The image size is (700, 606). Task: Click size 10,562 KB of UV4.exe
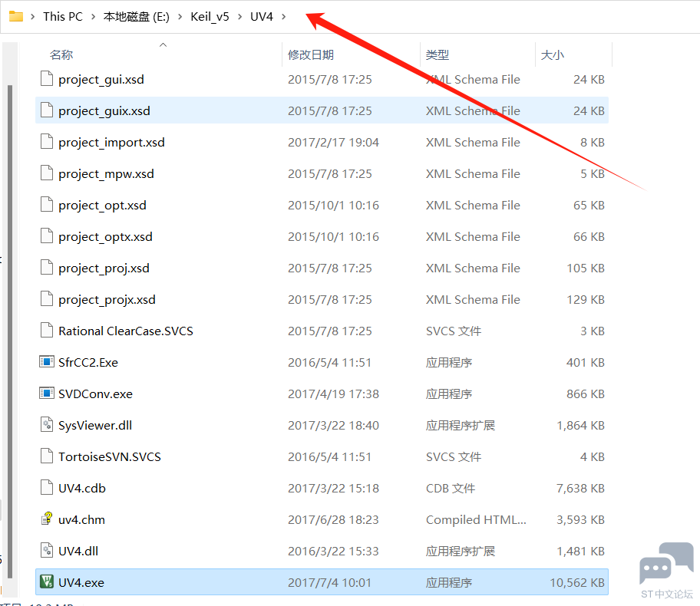pos(577,583)
